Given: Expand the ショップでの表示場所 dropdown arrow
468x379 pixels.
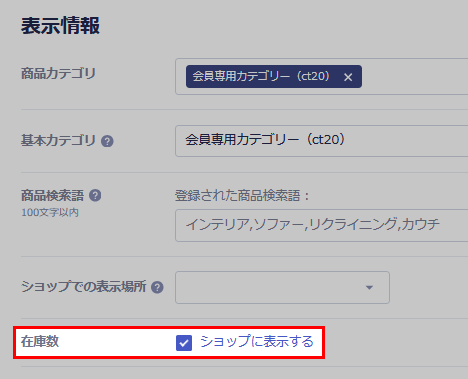Looking at the screenshot, I should point(369,287).
